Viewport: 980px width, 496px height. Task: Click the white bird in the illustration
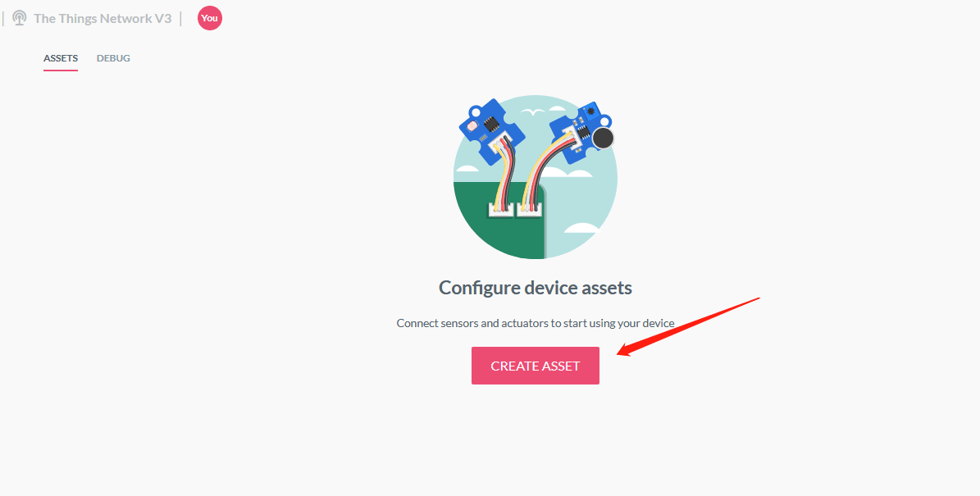tap(532, 112)
